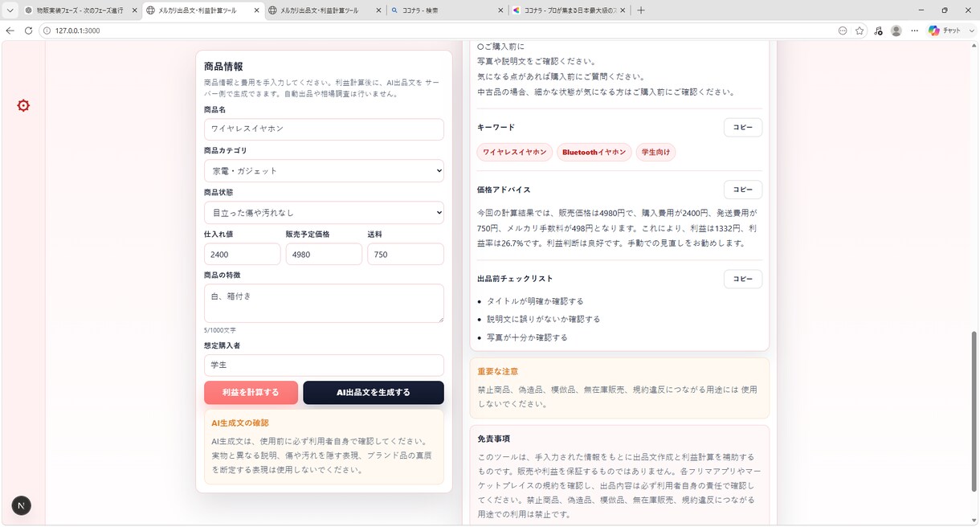This screenshot has height=527, width=980.
Task: Click checklist item タイトルが明確か確認する
Action: click(535, 301)
